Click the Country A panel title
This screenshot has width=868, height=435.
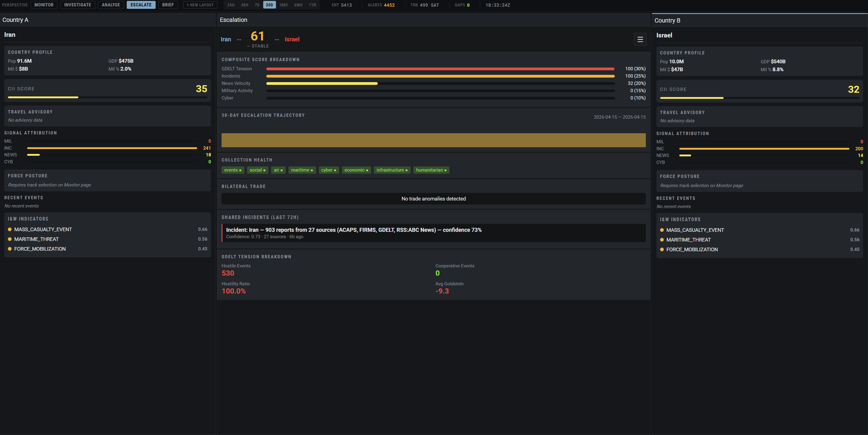(x=15, y=20)
